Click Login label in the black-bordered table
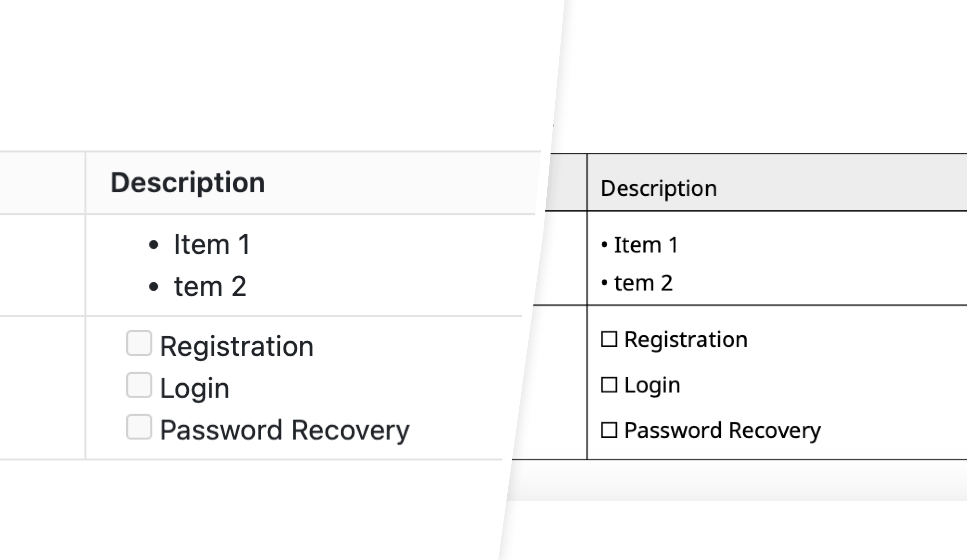The height and width of the screenshot is (560, 967). point(652,385)
